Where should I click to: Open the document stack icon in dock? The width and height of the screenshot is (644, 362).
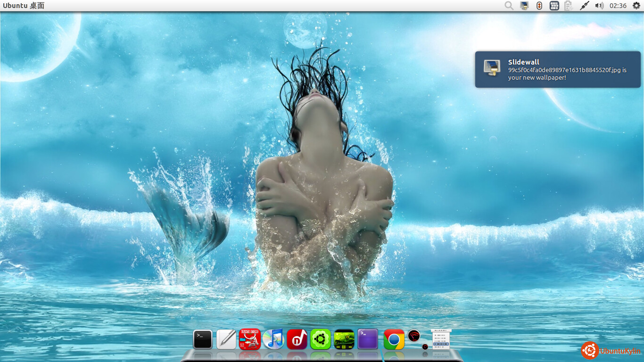pos(441,339)
